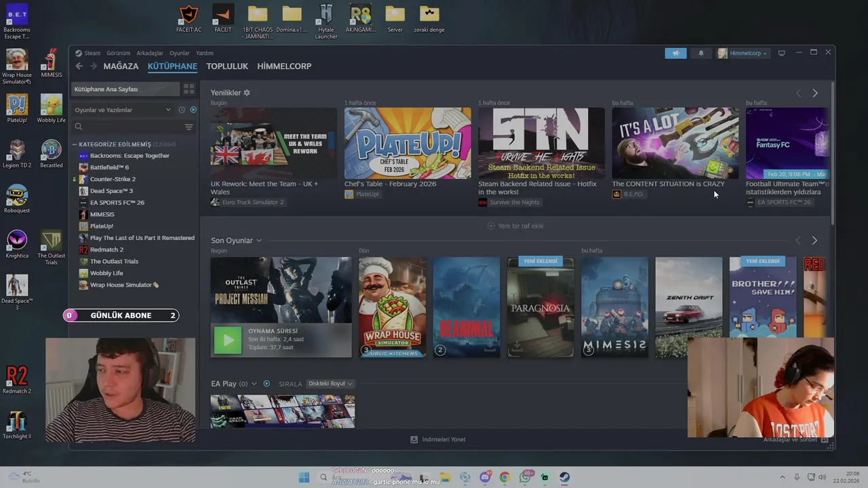
Task: Open Zenith Drift game cover
Action: pyautogui.click(x=689, y=307)
